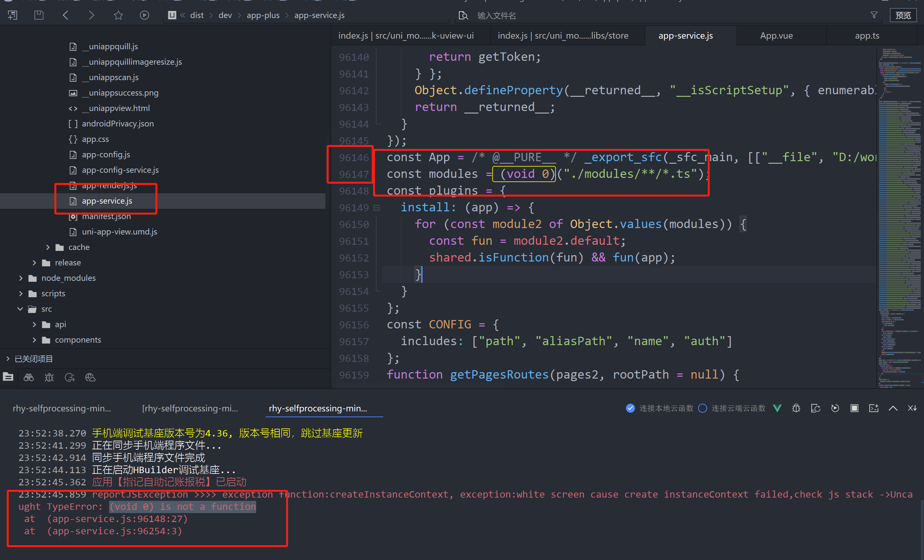Open uni-app-view.umd.js in the file tree
Viewport: 924px width, 560px height.
coord(119,232)
